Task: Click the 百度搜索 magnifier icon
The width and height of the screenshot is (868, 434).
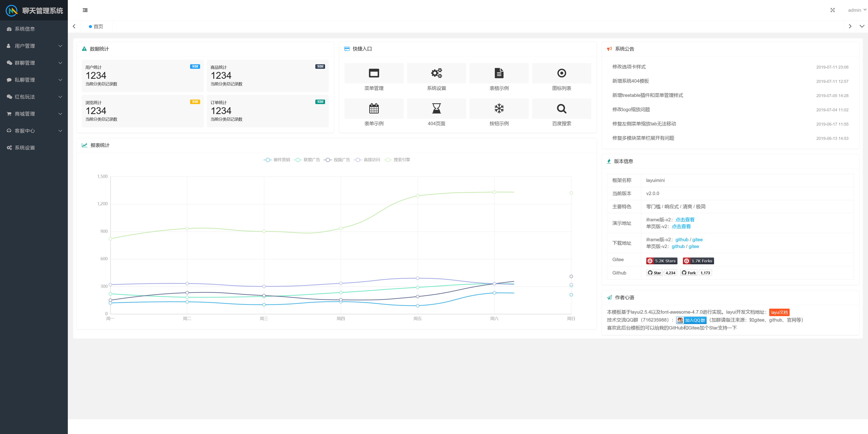Action: tap(561, 109)
